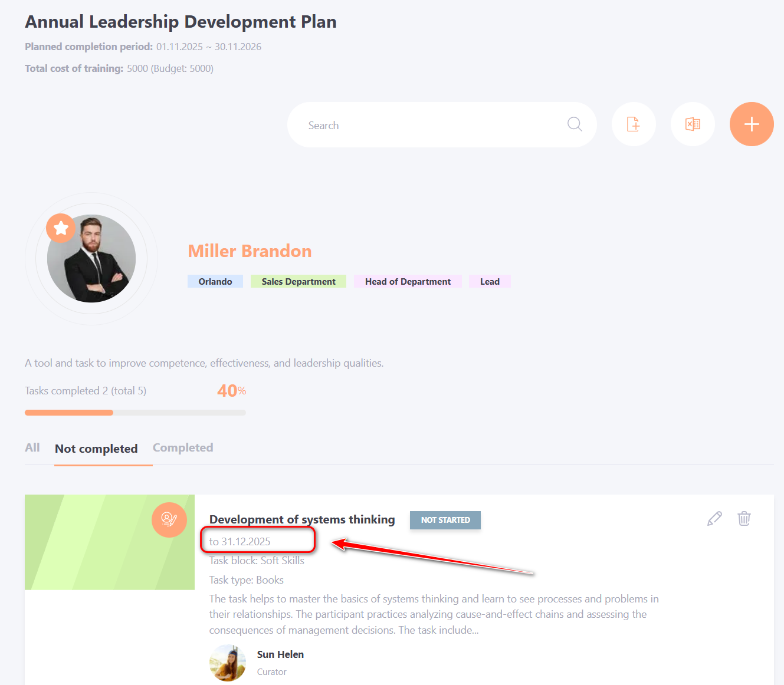This screenshot has width=784, height=685.
Task: Click the Excel export icon
Action: tap(693, 124)
